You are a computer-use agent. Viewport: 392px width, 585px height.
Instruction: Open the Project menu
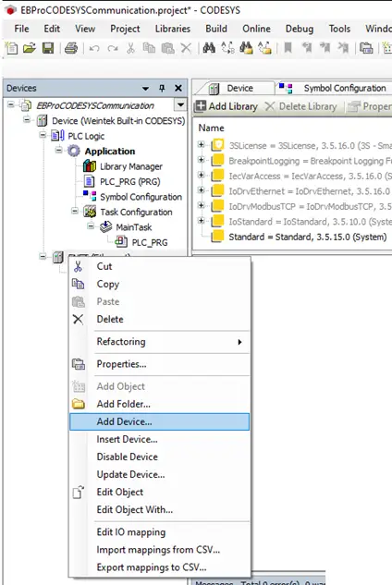pos(125,29)
